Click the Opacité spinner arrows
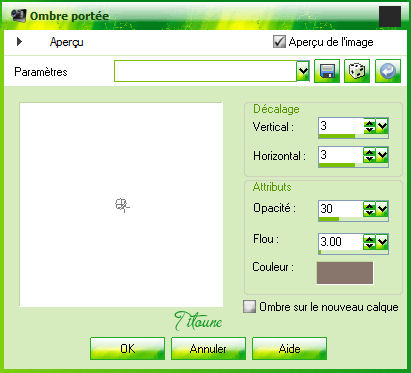Image resolution: width=411 pixels, height=373 pixels. pyautogui.click(x=369, y=209)
